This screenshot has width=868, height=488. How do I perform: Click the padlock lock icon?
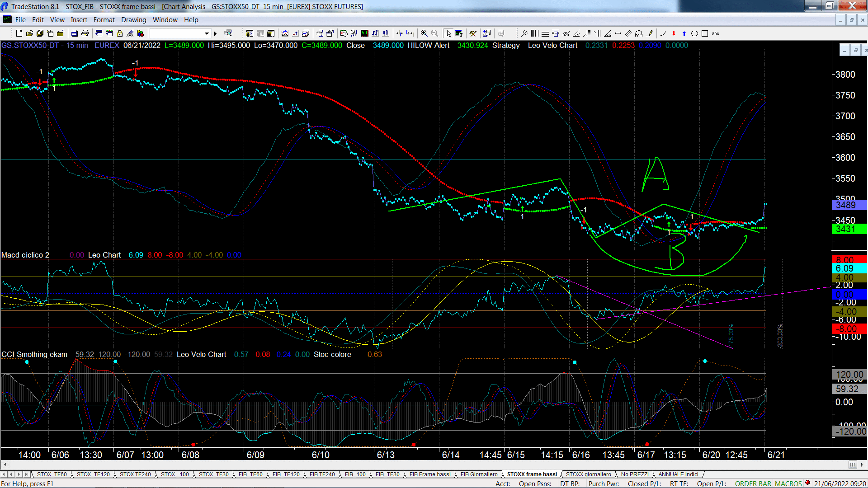tap(120, 33)
